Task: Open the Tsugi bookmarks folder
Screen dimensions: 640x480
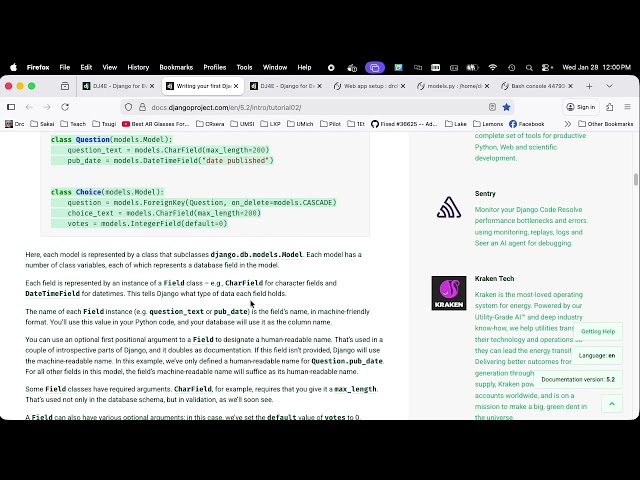Action: tap(104, 124)
